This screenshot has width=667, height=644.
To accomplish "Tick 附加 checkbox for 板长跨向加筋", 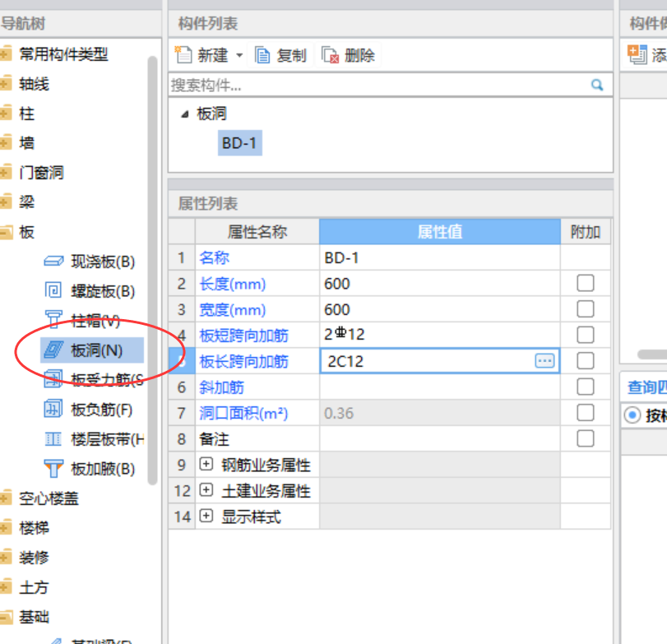I will [x=586, y=361].
